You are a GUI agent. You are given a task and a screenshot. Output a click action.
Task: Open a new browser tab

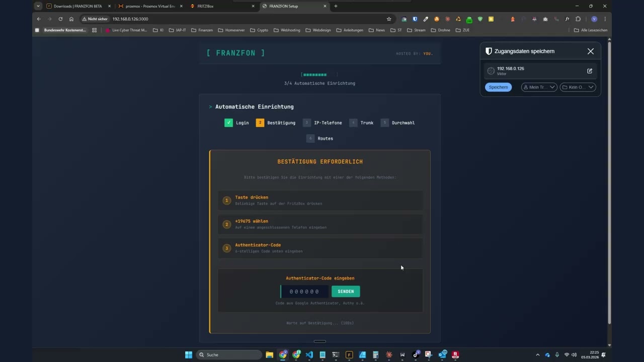pyautogui.click(x=336, y=6)
